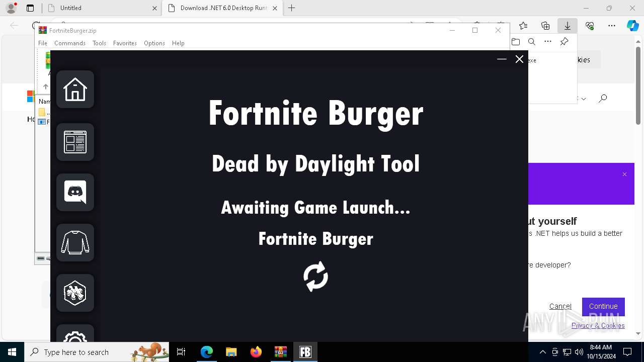Open Edge Settings and more menu

coord(612,26)
